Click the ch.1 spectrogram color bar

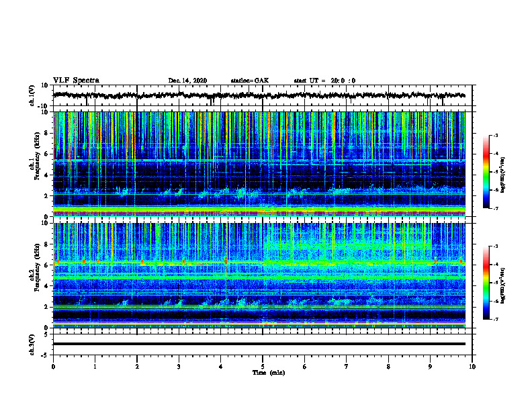486,172
